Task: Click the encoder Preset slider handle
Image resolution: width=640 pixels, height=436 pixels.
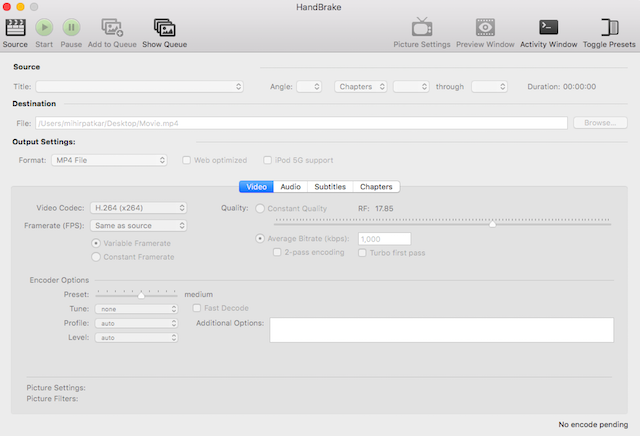Action: (x=141, y=295)
